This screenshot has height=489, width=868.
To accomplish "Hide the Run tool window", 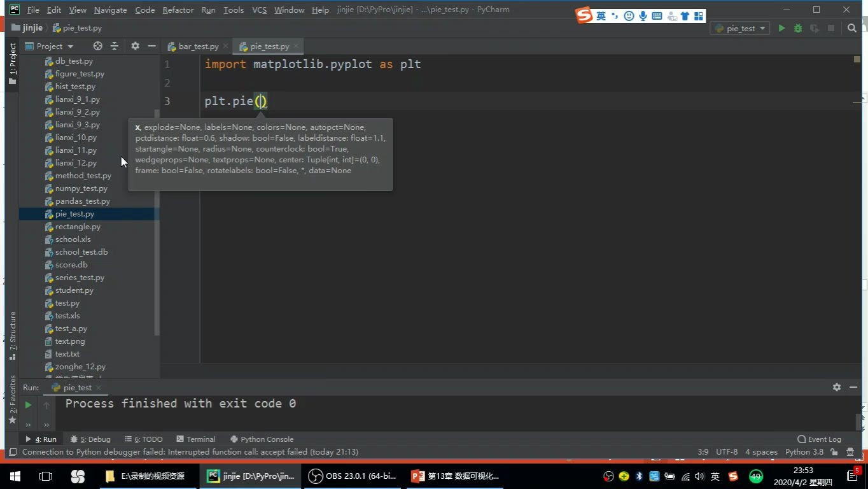I will [853, 387].
